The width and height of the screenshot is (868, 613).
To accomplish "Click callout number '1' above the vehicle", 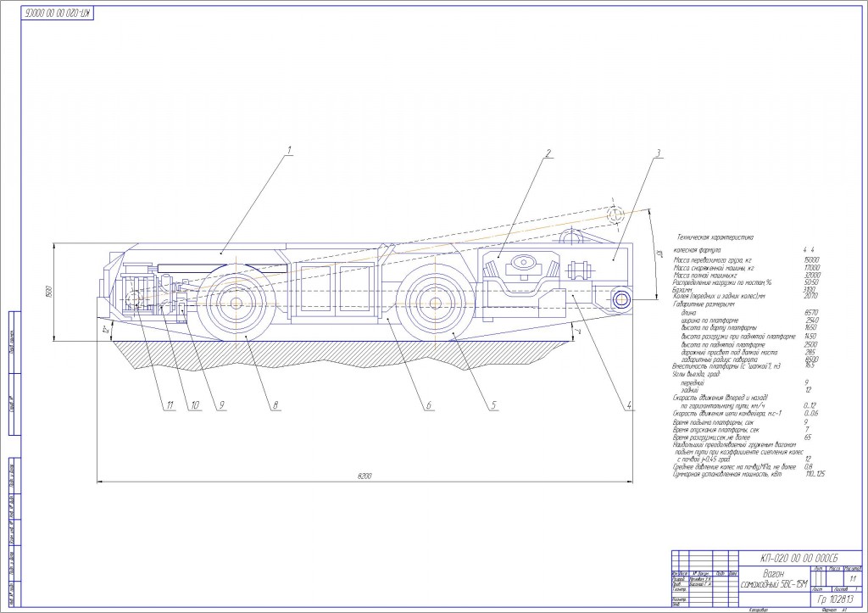I will (x=288, y=151).
